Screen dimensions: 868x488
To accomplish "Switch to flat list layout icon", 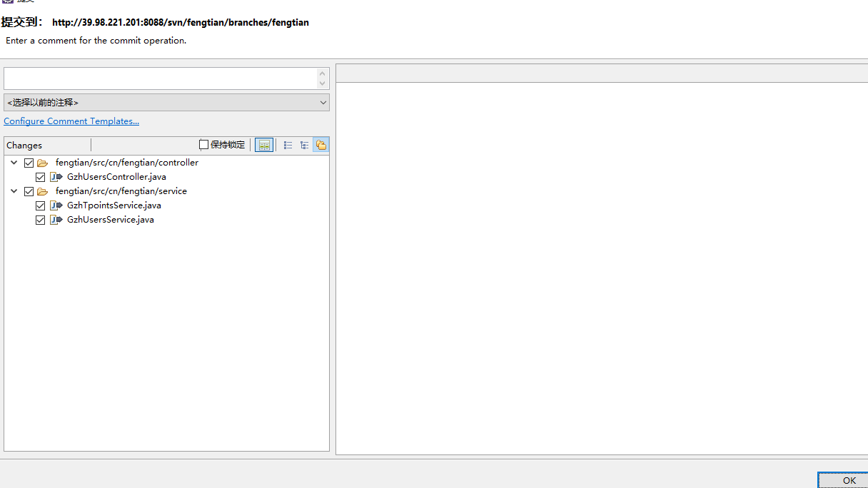I will [288, 145].
